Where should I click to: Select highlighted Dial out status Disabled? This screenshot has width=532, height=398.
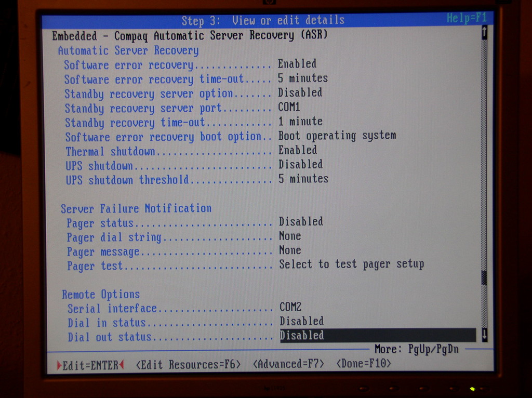coord(302,336)
